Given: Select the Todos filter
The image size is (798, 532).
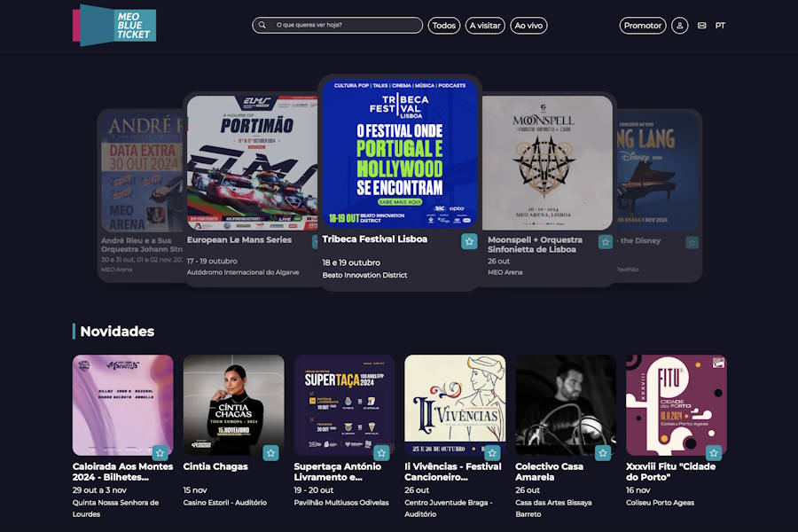Looking at the screenshot, I should point(444,26).
